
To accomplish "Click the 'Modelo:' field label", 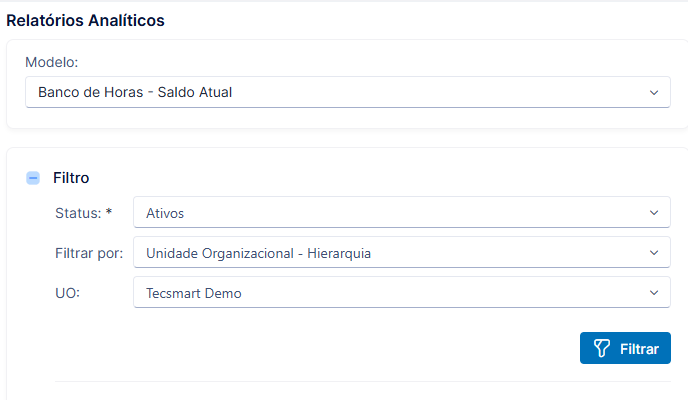I will (x=51, y=62).
